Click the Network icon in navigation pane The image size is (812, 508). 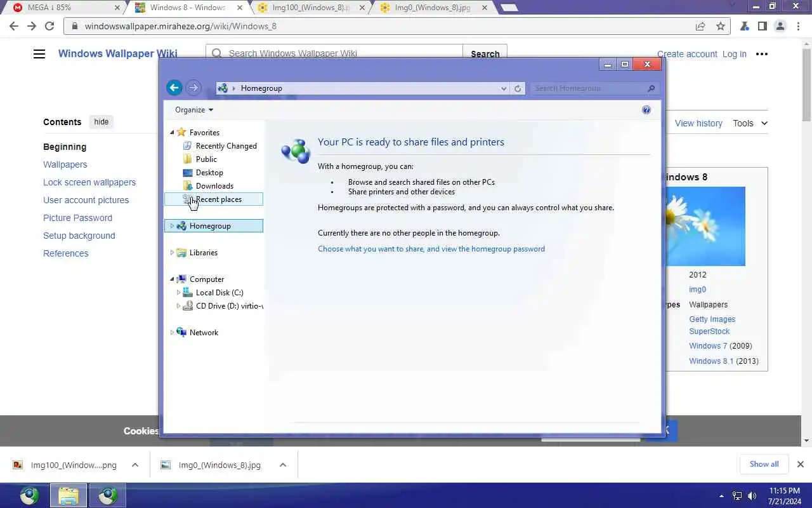tap(181, 332)
